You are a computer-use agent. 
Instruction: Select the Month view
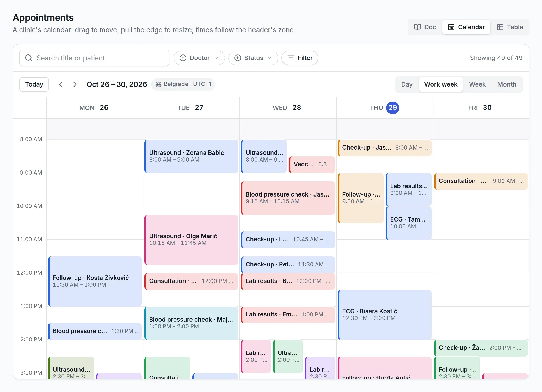(507, 84)
